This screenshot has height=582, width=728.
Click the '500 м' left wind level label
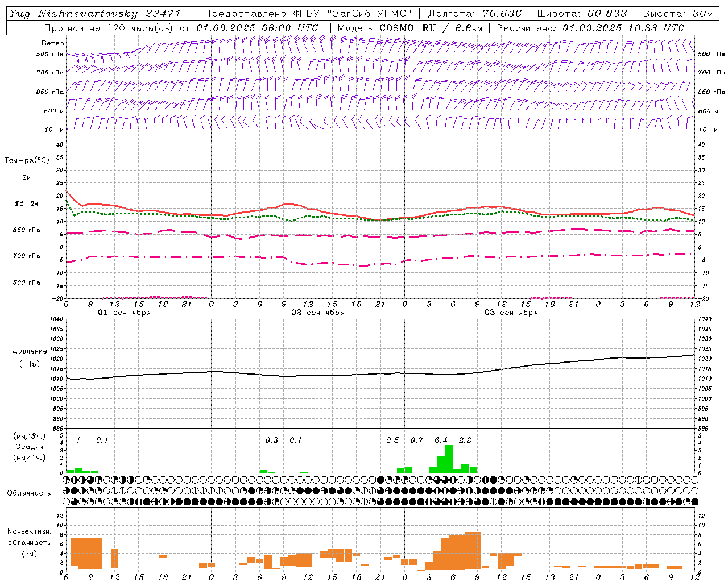53,111
